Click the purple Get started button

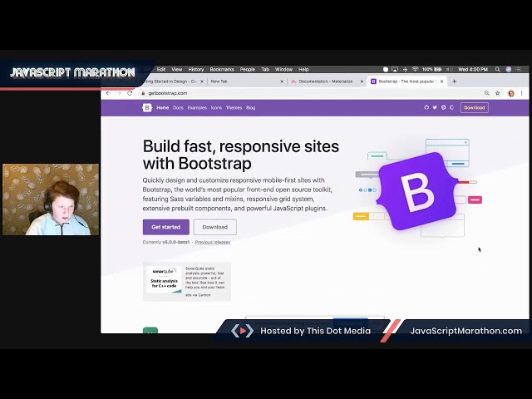[x=166, y=227]
